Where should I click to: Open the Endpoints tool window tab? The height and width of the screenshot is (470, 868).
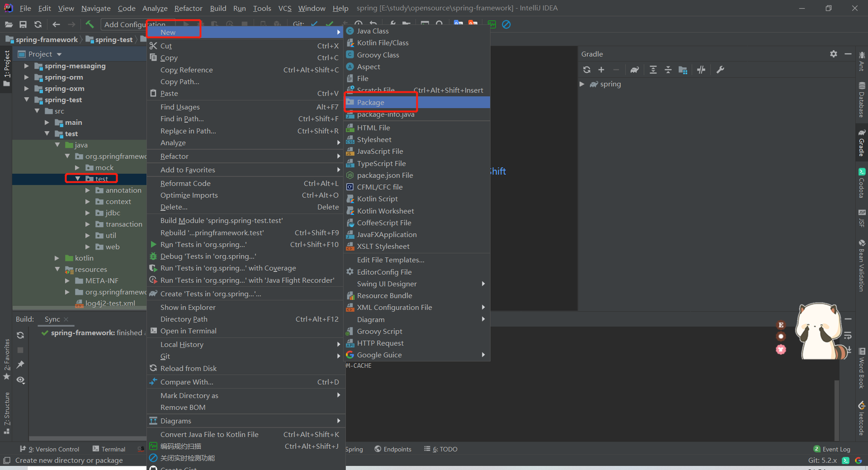click(393, 449)
